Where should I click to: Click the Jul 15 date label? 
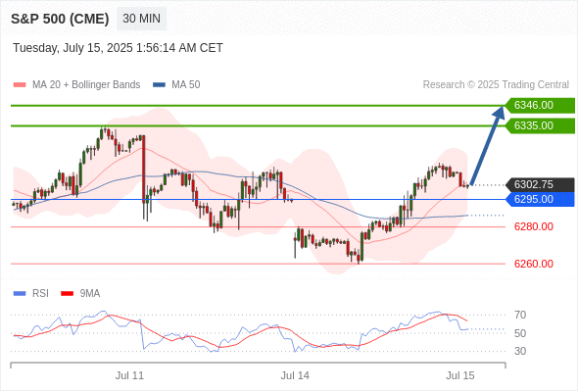pos(460,375)
